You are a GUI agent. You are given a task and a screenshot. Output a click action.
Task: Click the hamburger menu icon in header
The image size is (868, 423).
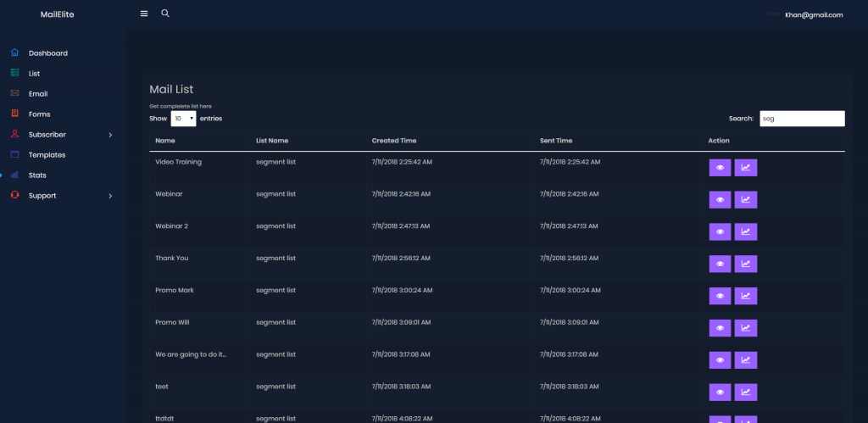pos(144,14)
